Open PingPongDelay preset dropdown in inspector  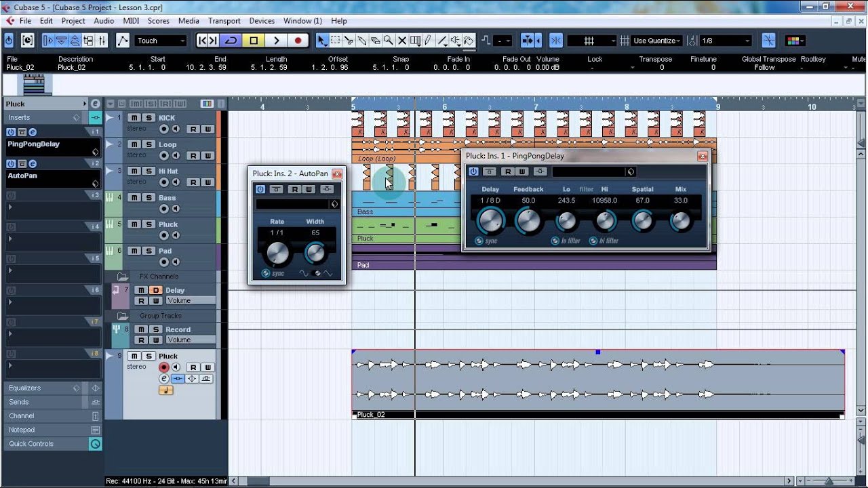pyautogui.click(x=95, y=152)
